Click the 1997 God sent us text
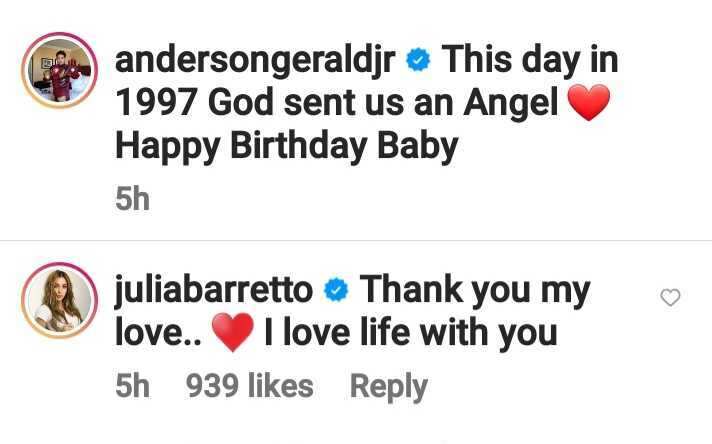The height and width of the screenshot is (444, 712). pyautogui.click(x=259, y=103)
